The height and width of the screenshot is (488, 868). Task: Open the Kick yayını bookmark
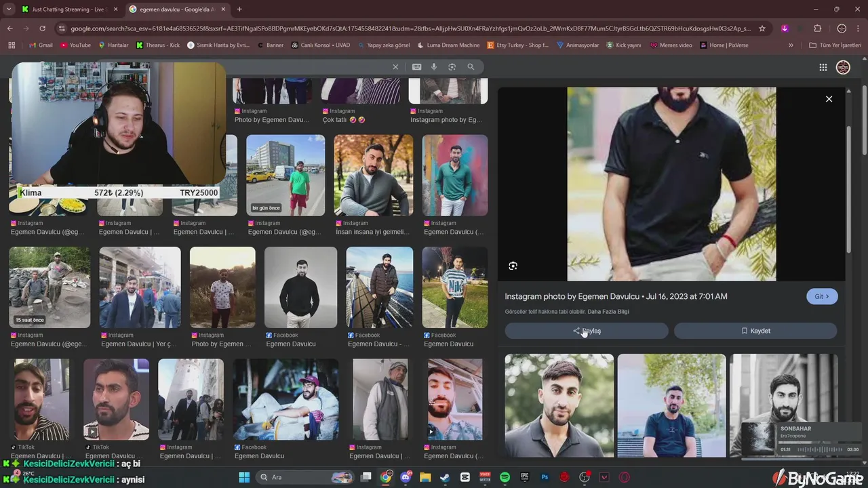click(x=623, y=45)
